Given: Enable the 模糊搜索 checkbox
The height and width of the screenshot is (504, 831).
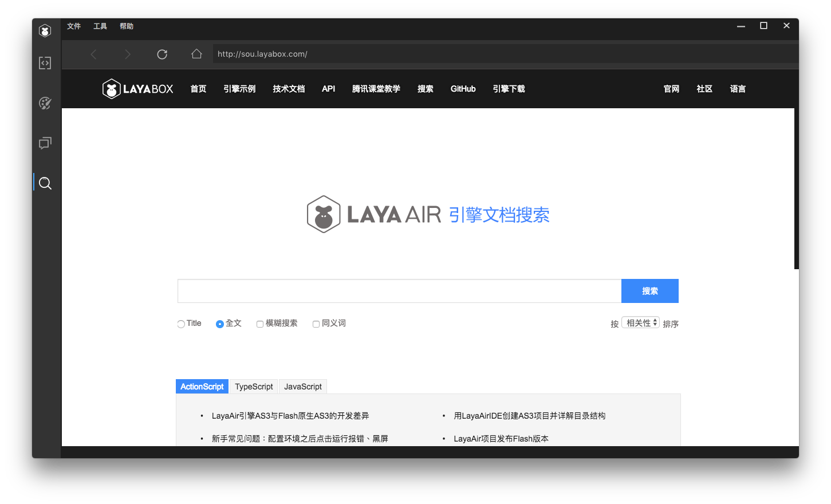Looking at the screenshot, I should (260, 324).
